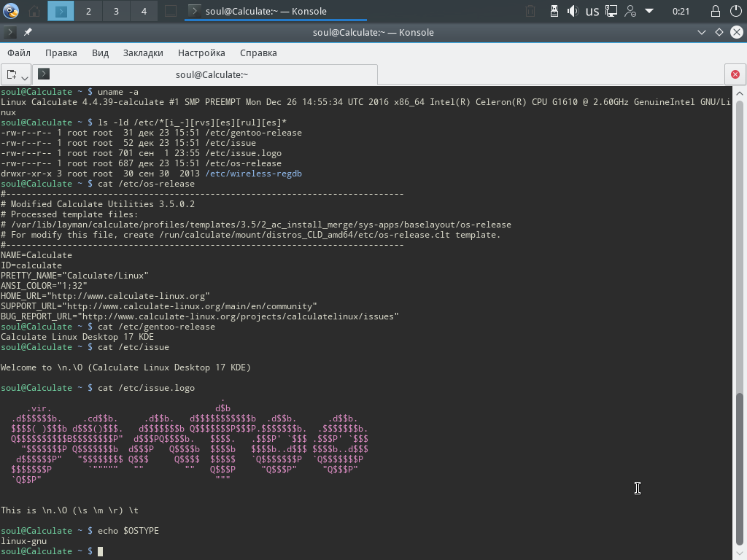747x560 pixels.
Task: Open the removable device notifier icon
Action: [554, 11]
